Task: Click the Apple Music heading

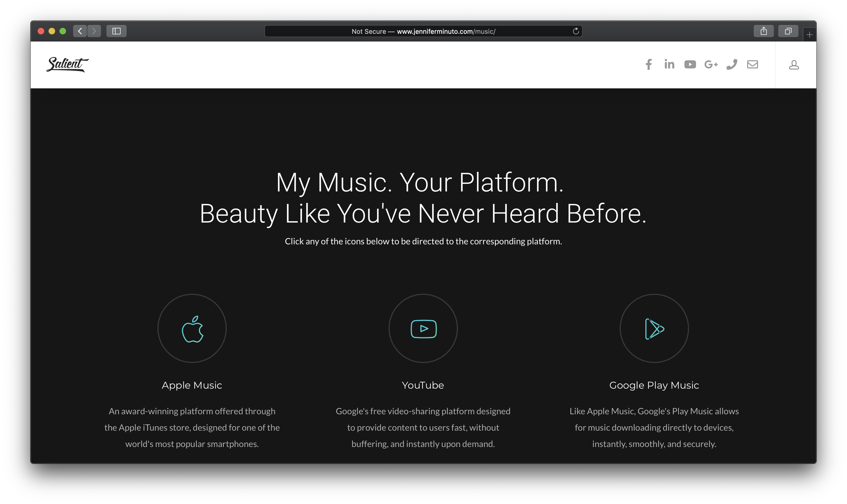Action: coord(192,385)
